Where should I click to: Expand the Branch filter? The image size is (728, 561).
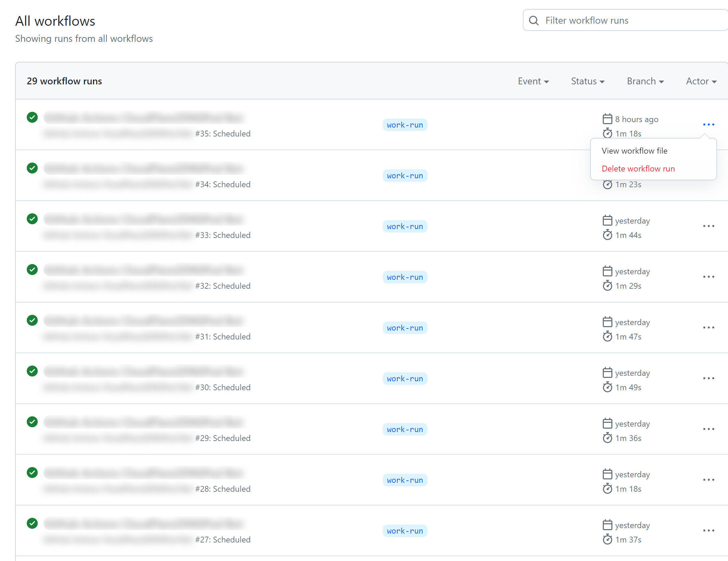coord(645,81)
